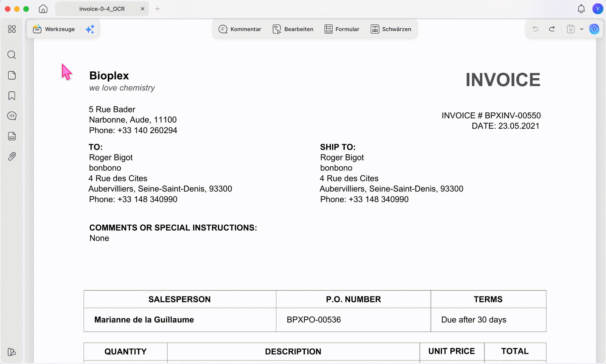Click the 5 Rue Bader address line
Image resolution: width=606 pixels, height=364 pixels.
112,109
